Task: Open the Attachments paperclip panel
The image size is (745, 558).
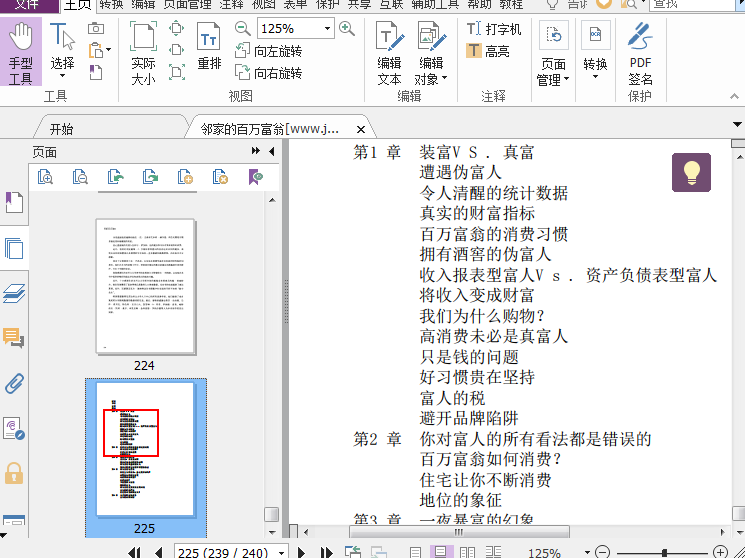Action: pos(14,384)
